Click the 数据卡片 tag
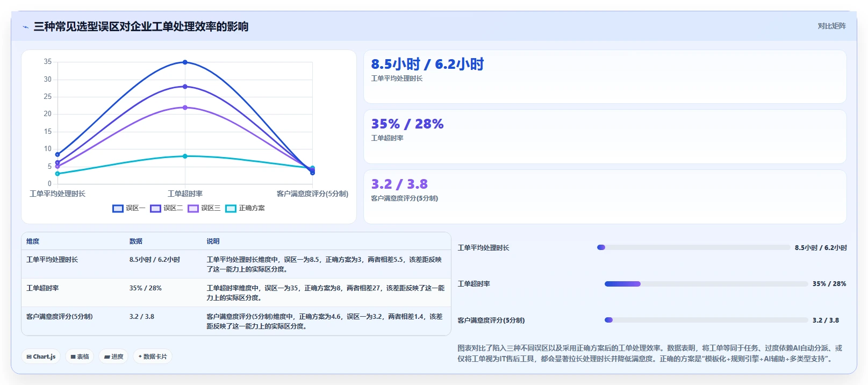This screenshot has height=385, width=868. [x=153, y=357]
